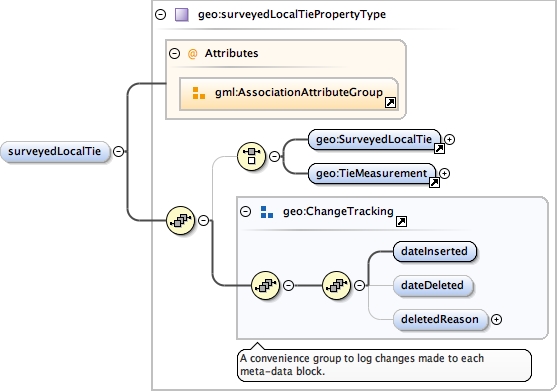Expand the geo:TieMeasurement element
The height and width of the screenshot is (392, 558).
pyautogui.click(x=444, y=173)
